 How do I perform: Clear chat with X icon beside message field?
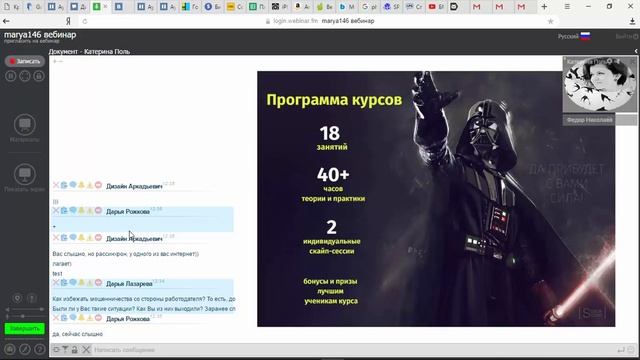click(x=86, y=350)
